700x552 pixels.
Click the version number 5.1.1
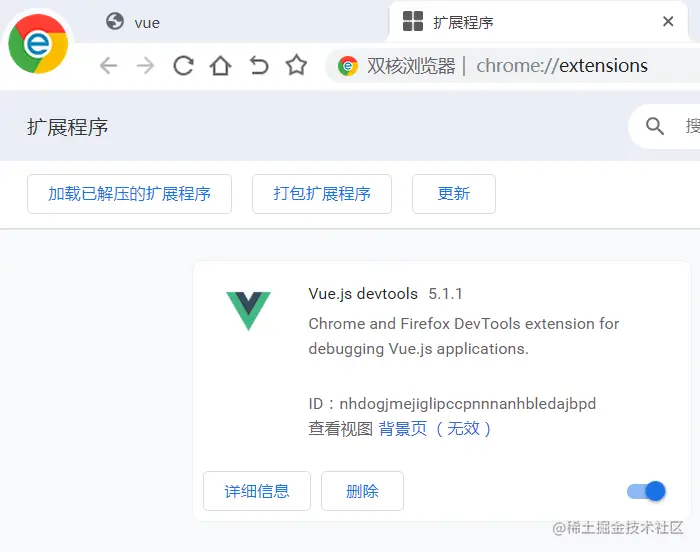[445, 294]
